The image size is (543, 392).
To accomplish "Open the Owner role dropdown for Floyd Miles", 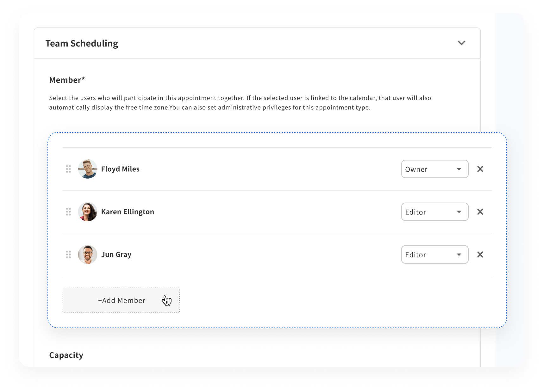I will tap(434, 169).
